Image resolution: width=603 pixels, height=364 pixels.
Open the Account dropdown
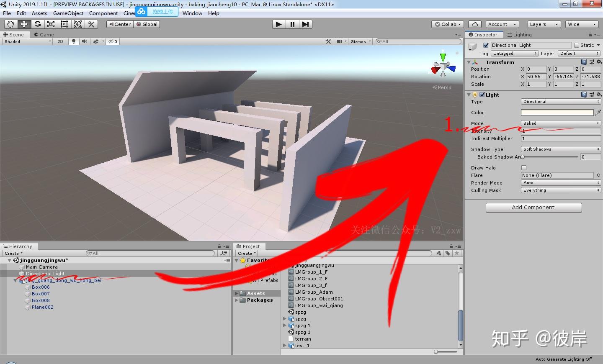pyautogui.click(x=502, y=24)
